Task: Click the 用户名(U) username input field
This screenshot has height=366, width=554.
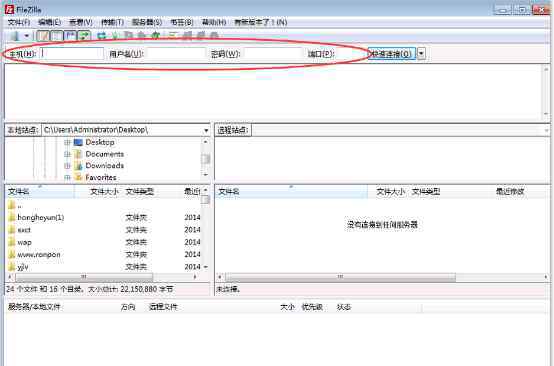Action: coord(176,54)
